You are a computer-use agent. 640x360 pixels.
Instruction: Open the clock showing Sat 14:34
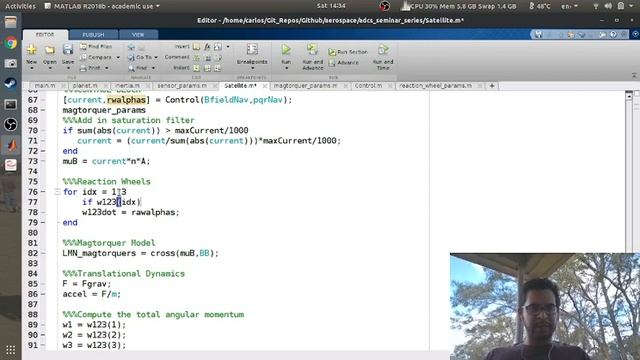(x=331, y=6)
